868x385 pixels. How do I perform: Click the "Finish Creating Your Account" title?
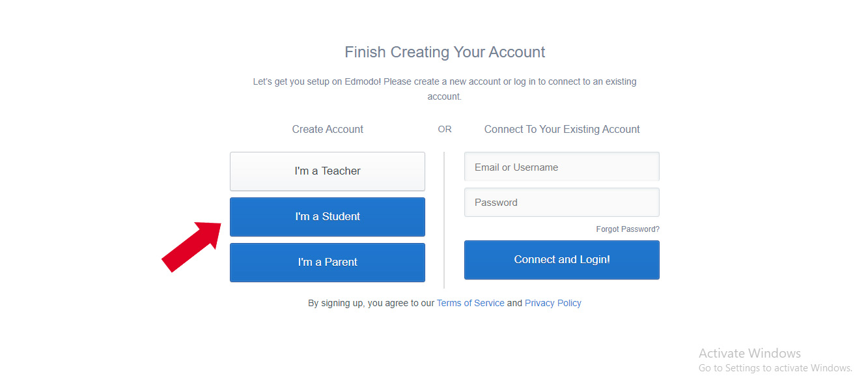point(445,51)
